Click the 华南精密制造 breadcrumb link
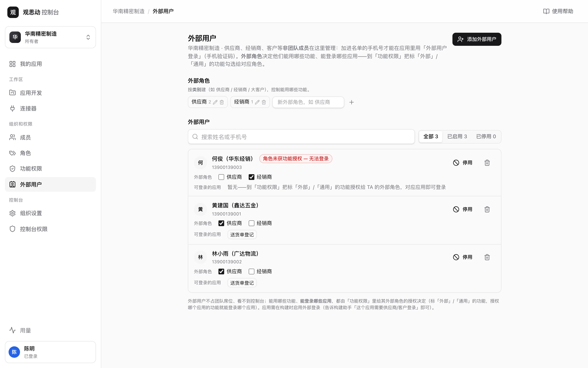This screenshot has width=588, height=368. pos(129,11)
